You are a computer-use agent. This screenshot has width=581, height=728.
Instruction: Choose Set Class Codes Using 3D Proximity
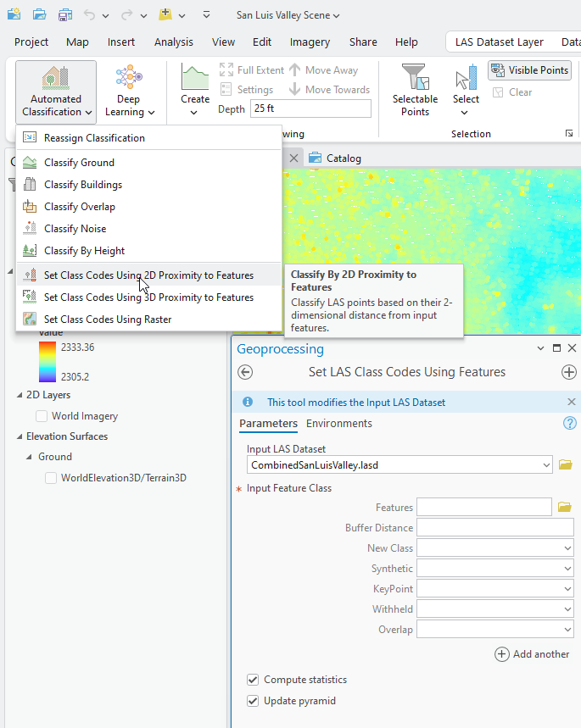tap(148, 297)
